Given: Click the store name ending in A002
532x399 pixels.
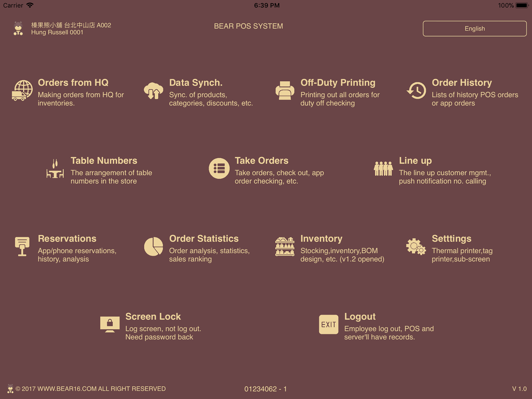Looking at the screenshot, I should (x=71, y=25).
